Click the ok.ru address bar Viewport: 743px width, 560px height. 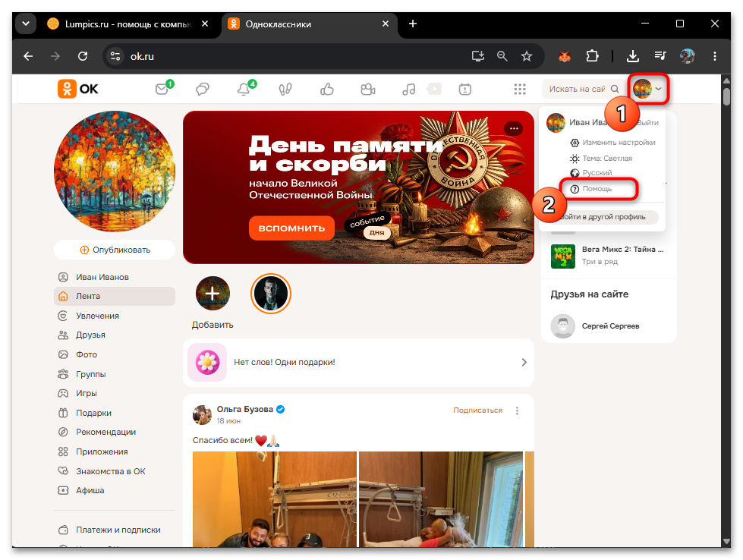pyautogui.click(x=285, y=56)
